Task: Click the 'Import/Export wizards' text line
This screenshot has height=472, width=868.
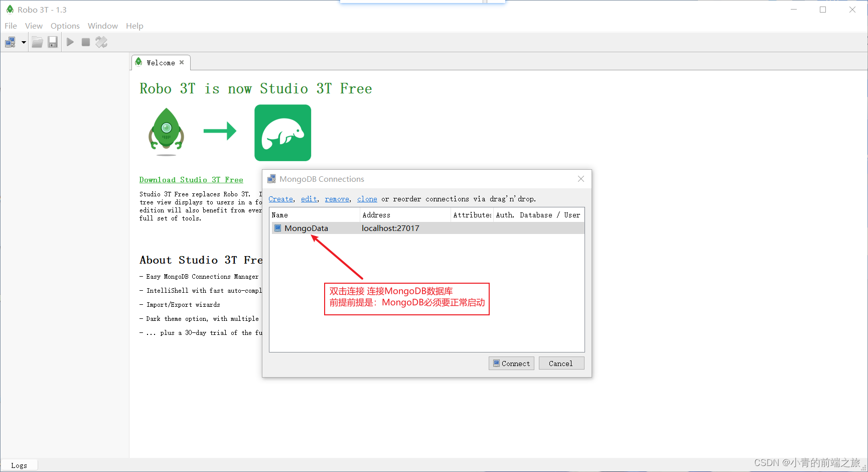Action: tap(183, 305)
